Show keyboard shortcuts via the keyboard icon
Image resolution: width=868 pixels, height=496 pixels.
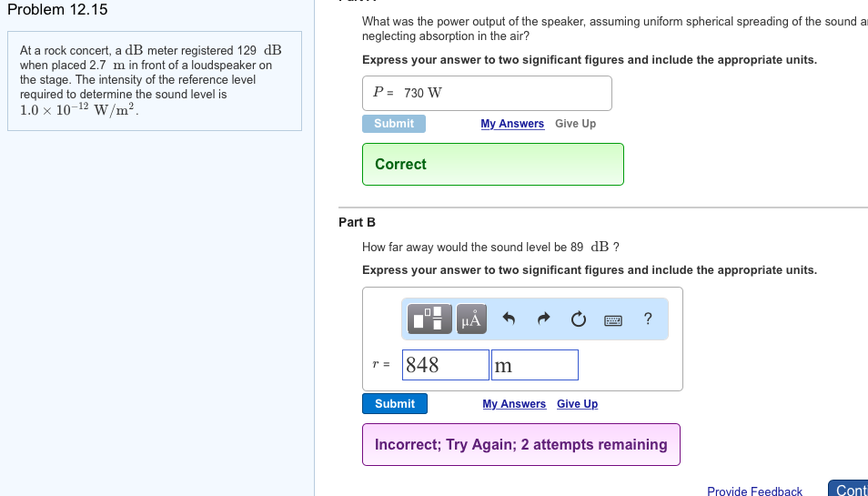[612, 319]
